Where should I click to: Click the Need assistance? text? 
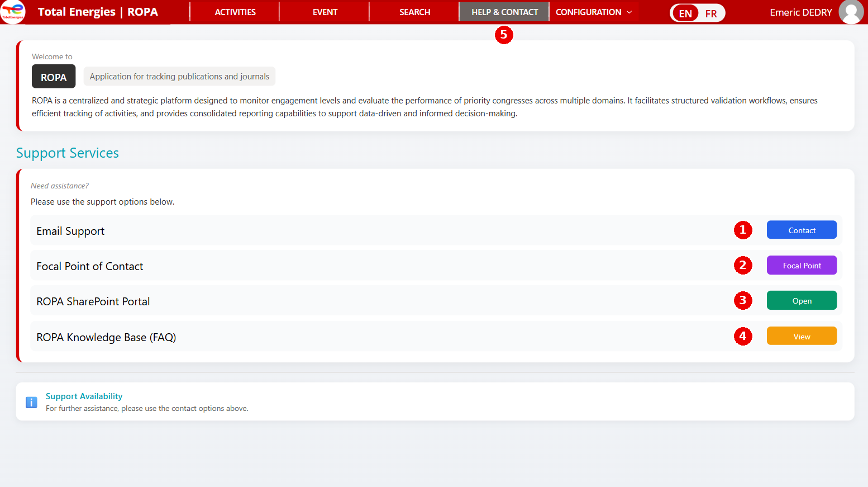coord(60,186)
